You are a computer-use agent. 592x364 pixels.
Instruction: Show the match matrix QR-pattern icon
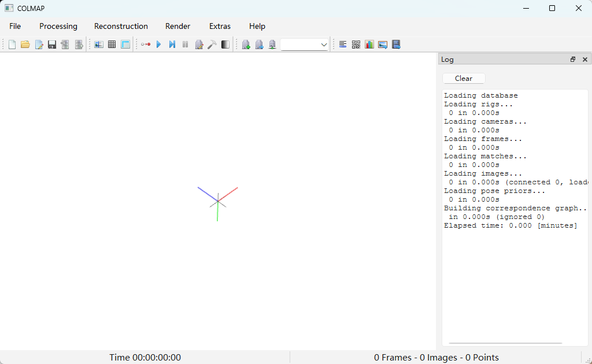(x=356, y=44)
